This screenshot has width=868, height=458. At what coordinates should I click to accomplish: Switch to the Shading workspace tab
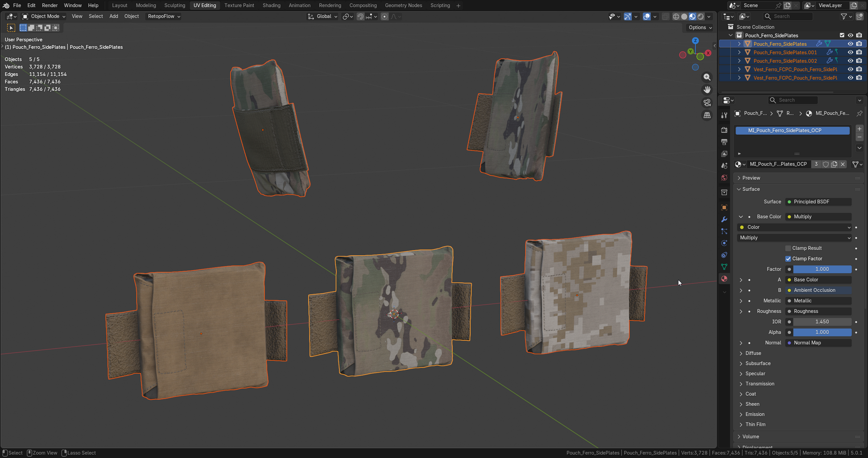(x=271, y=5)
